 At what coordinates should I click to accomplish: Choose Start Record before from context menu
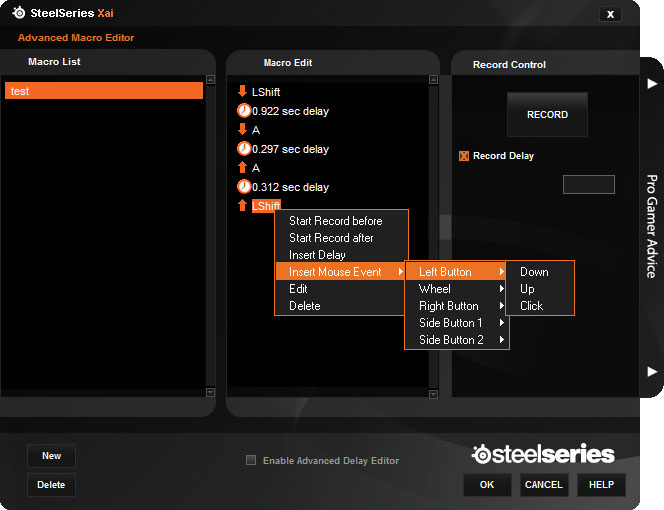pyautogui.click(x=335, y=221)
